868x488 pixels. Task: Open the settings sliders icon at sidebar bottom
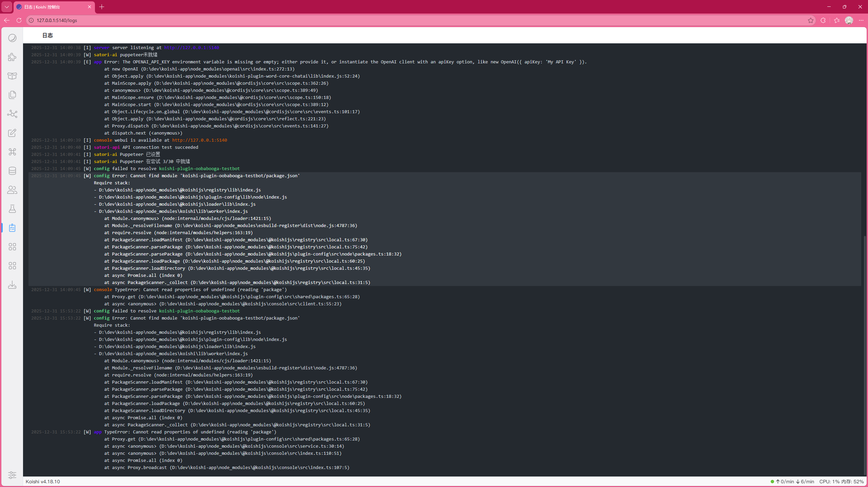tap(12, 475)
